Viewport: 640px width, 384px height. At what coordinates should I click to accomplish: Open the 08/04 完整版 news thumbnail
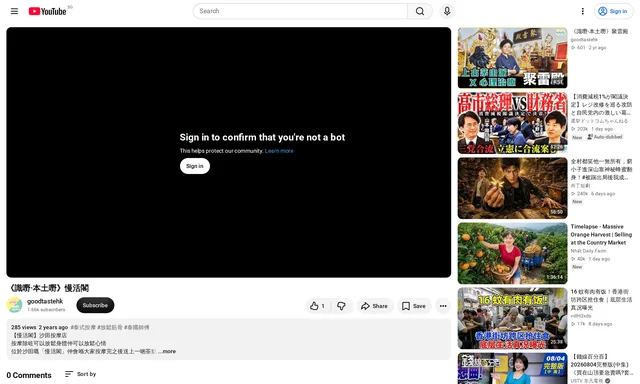pos(512,368)
